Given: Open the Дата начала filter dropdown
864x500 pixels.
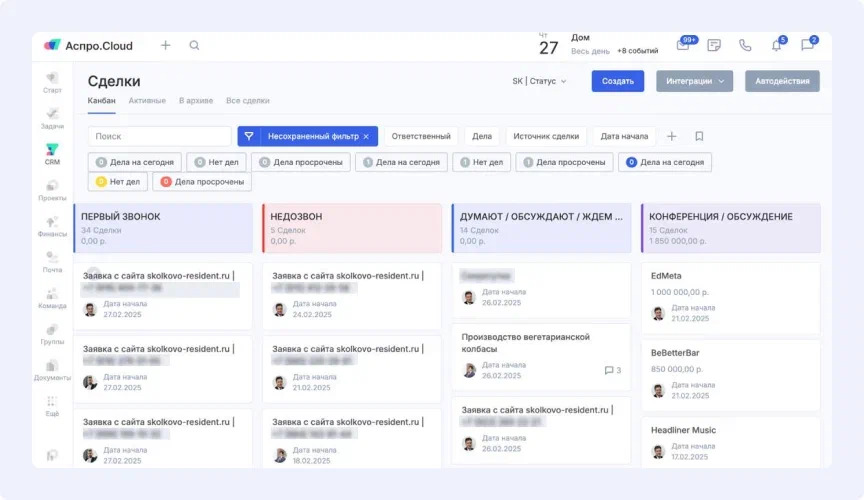Looking at the screenshot, I should [624, 136].
